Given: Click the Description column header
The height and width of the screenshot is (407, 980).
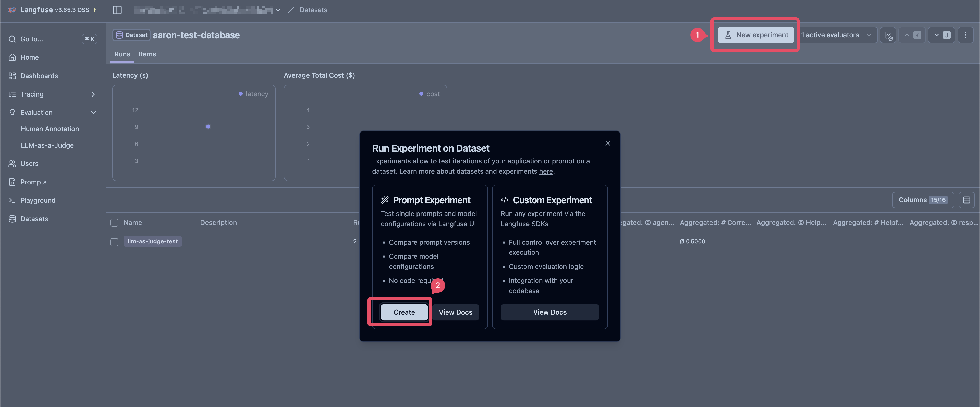Looking at the screenshot, I should point(218,223).
